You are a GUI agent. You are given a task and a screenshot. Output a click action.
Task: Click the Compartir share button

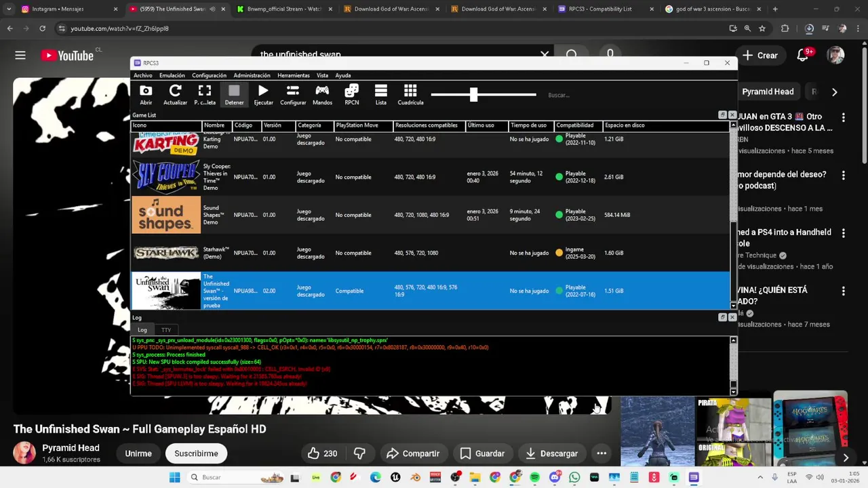[413, 453]
